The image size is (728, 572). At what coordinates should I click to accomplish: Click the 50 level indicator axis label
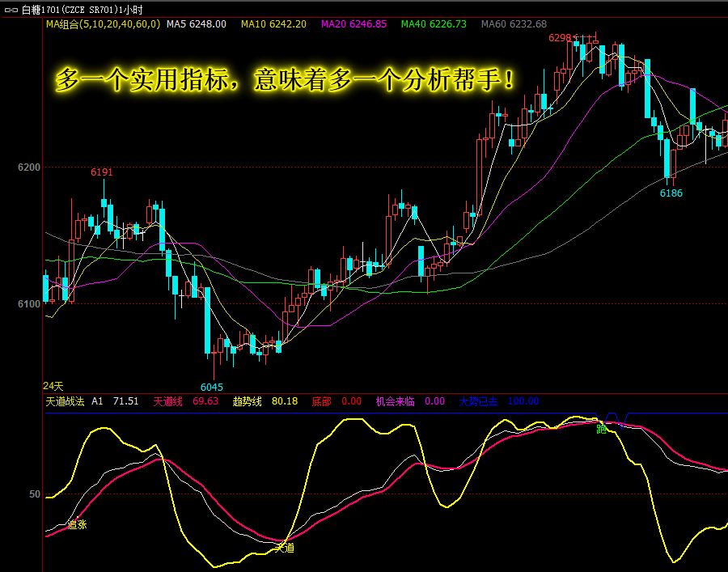[35, 494]
